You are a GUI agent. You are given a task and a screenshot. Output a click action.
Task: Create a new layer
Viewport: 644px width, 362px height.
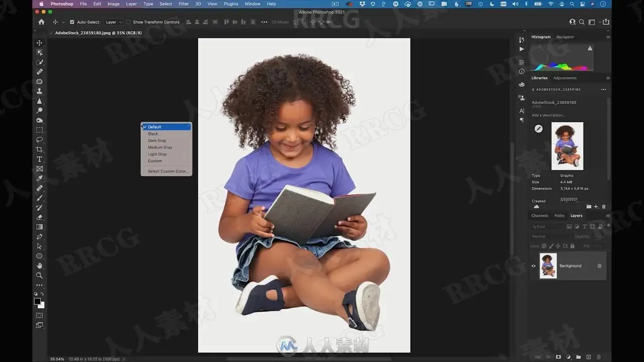coord(589,357)
